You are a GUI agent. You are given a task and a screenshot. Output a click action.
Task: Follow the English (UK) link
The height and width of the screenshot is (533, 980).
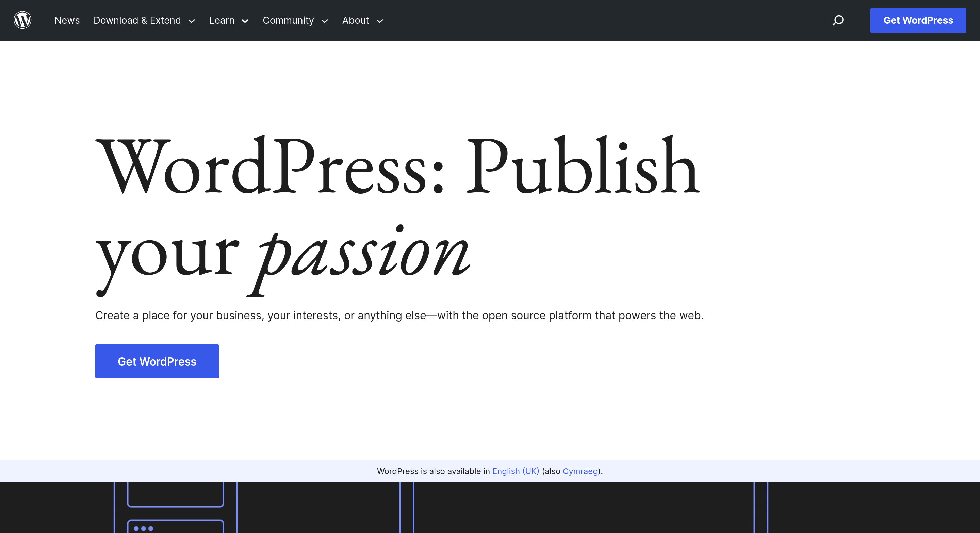coord(516,471)
